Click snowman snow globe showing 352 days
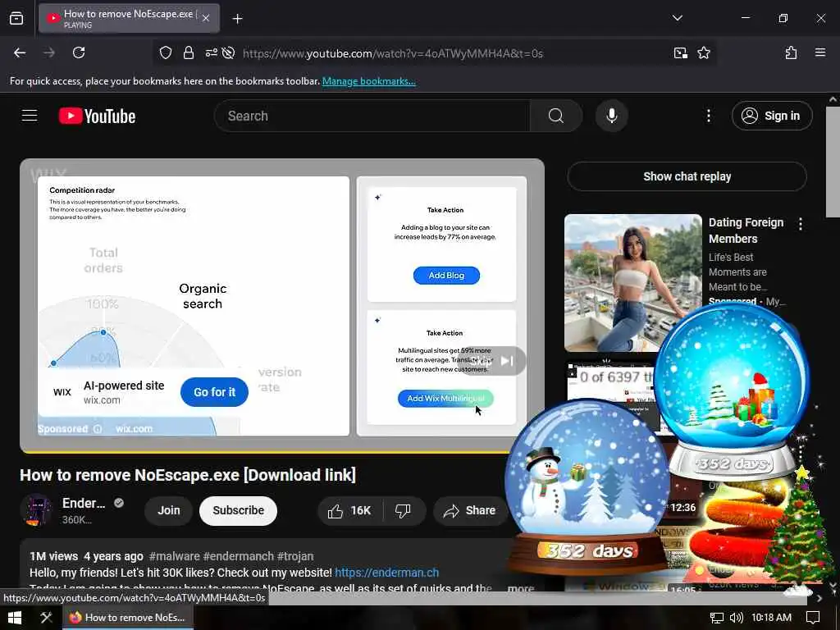This screenshot has height=630, width=840. [x=587, y=487]
